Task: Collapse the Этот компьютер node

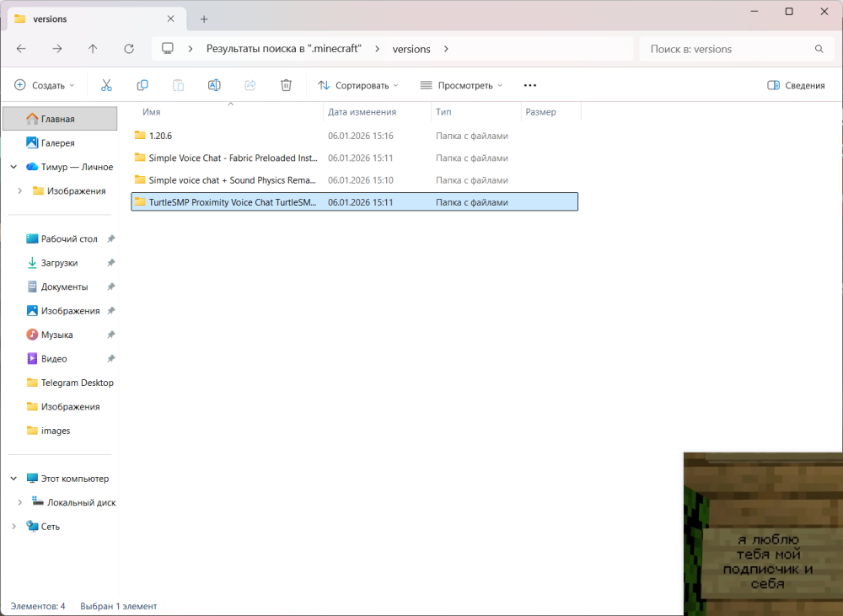Action: tap(14, 479)
